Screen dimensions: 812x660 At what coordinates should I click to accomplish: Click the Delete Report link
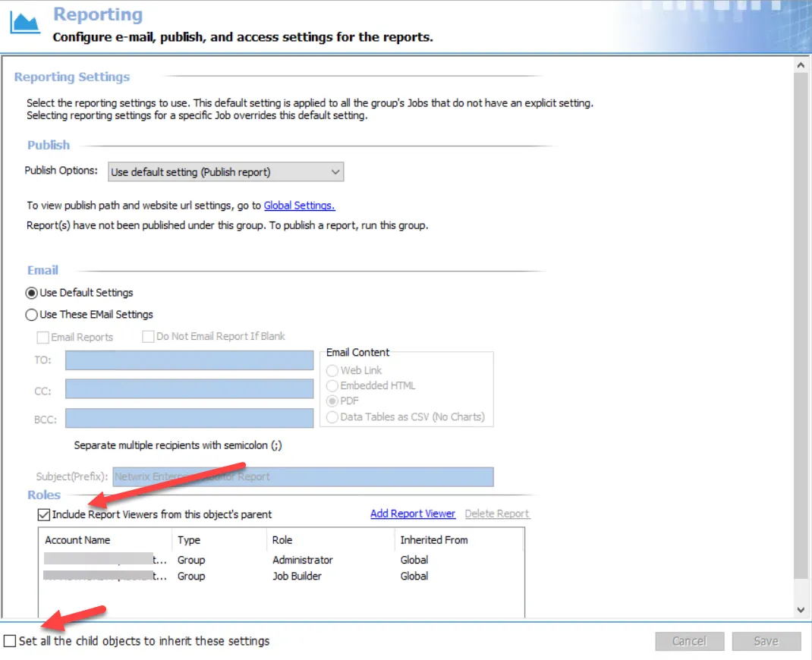click(x=496, y=514)
